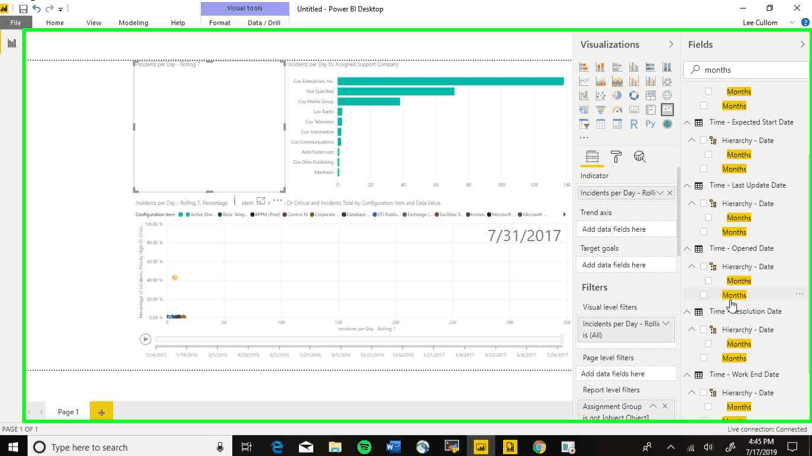The width and height of the screenshot is (812, 456).
Task: Select the Stacked bar chart visualization
Action: 584,67
